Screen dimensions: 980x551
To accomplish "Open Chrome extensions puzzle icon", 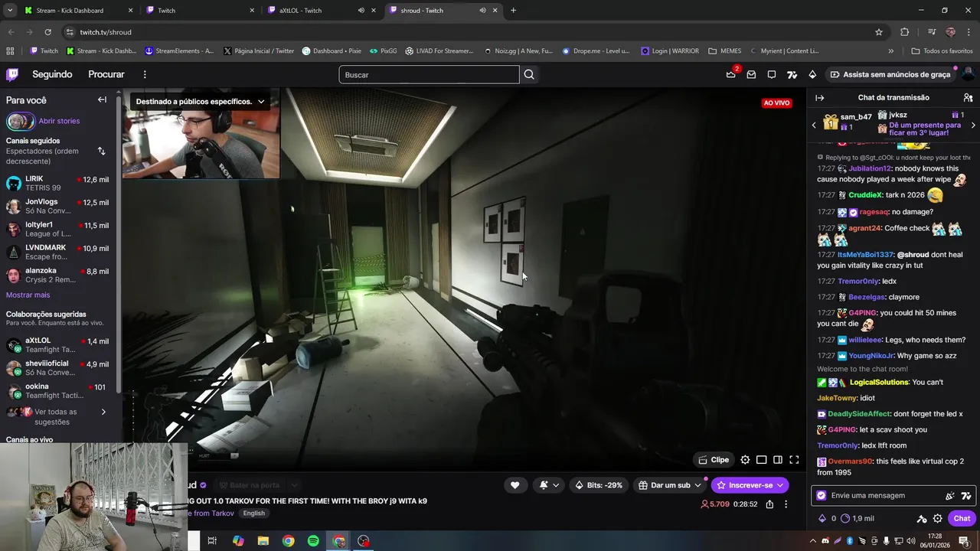I will (x=905, y=32).
